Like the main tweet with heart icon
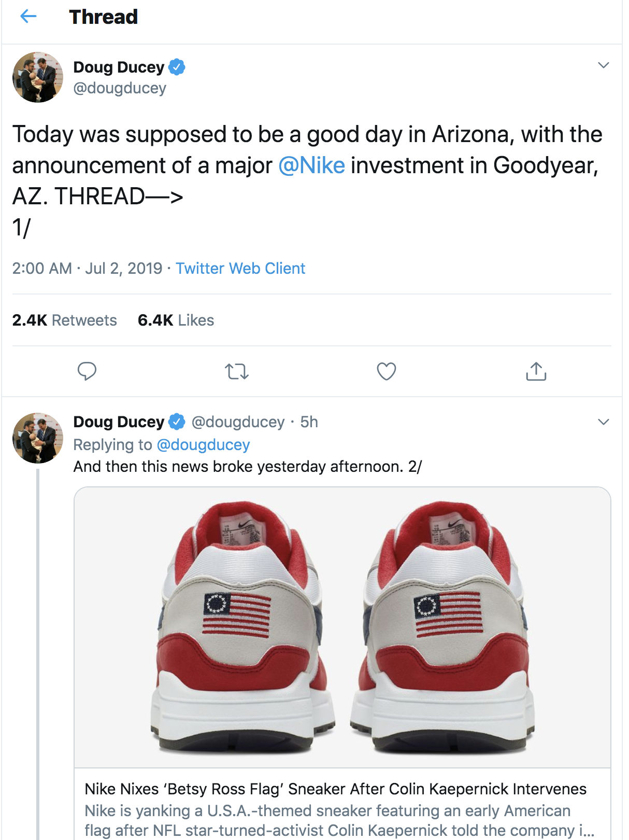 point(386,371)
